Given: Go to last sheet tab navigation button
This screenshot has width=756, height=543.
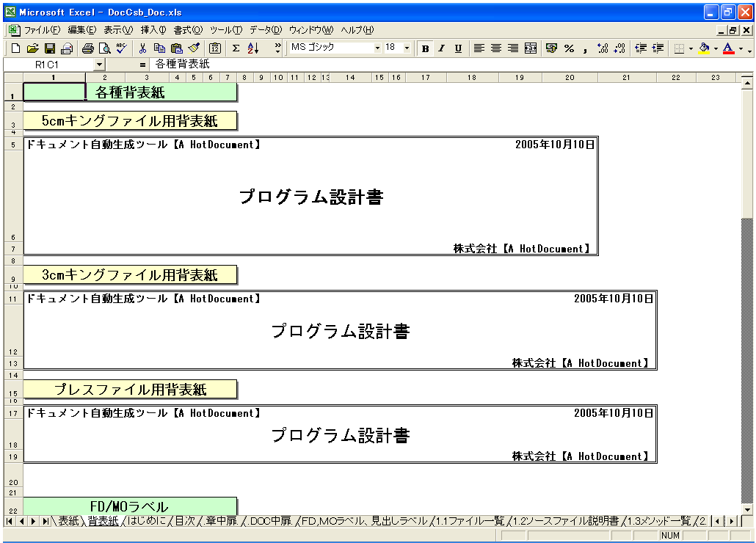Looking at the screenshot, I should coord(45,521).
